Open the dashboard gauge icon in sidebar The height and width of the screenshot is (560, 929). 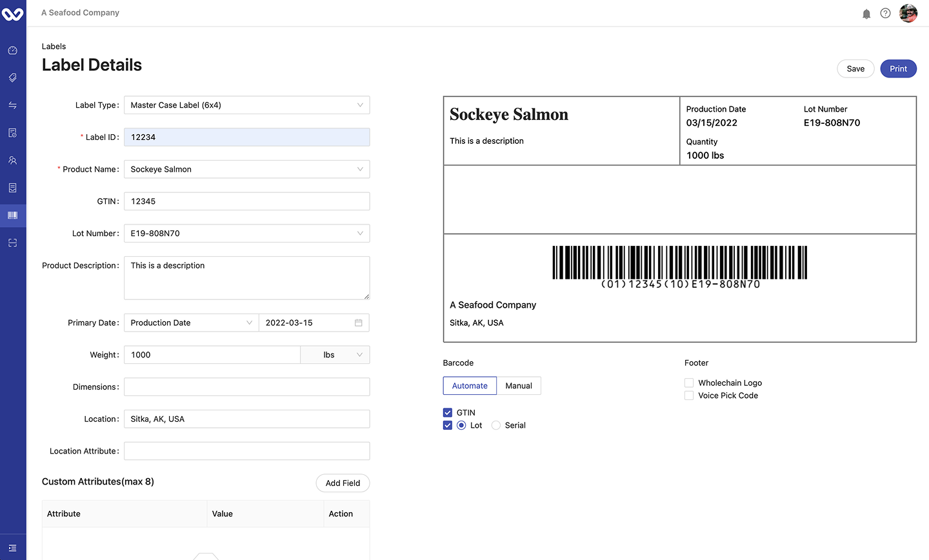coord(12,50)
